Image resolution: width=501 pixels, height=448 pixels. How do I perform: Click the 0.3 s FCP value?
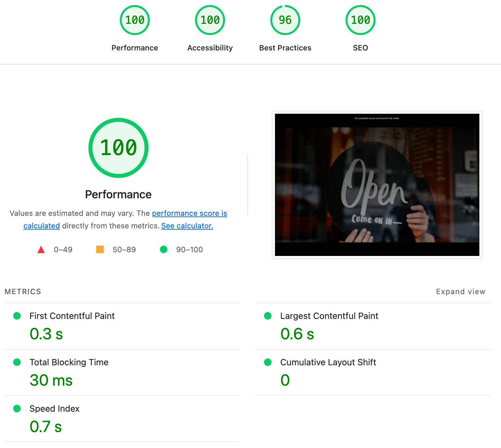pyautogui.click(x=46, y=334)
